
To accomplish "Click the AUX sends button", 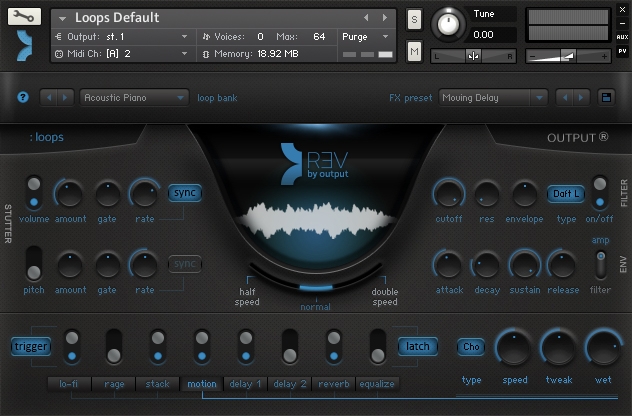I will coord(622,37).
